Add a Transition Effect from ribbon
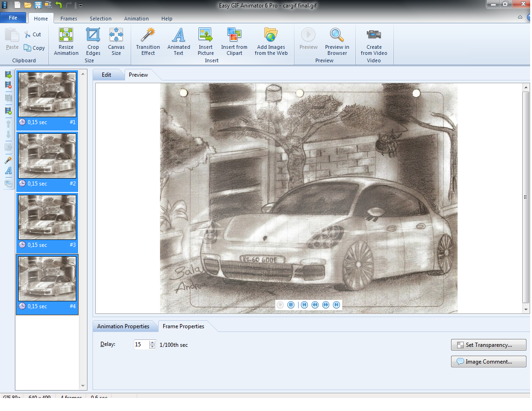This screenshot has height=411, width=532. (x=148, y=41)
